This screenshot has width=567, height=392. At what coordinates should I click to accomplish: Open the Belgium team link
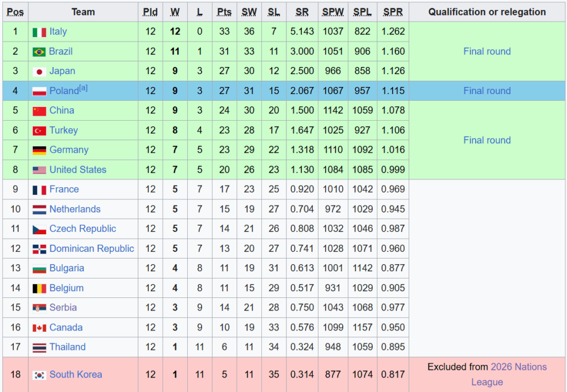coord(66,288)
